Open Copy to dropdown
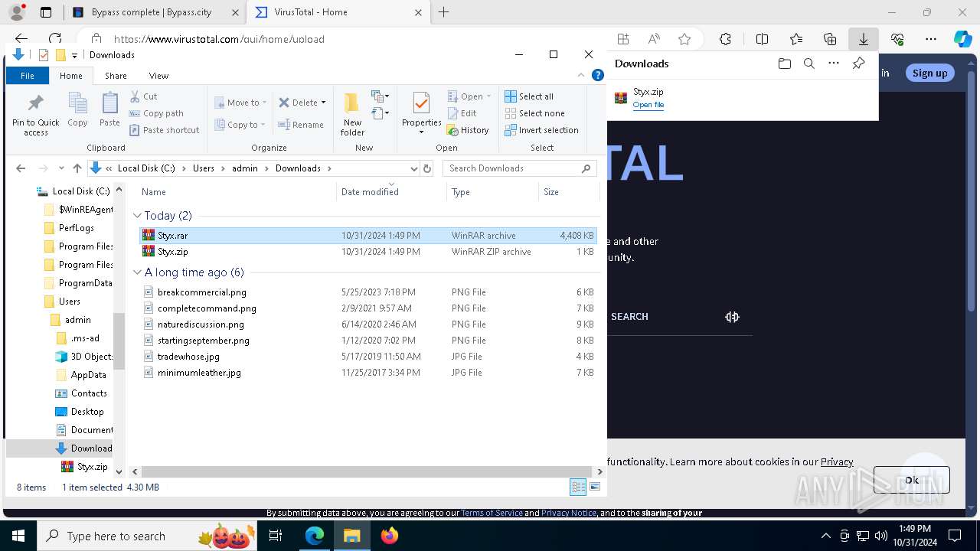This screenshot has height=551, width=980. click(x=240, y=125)
